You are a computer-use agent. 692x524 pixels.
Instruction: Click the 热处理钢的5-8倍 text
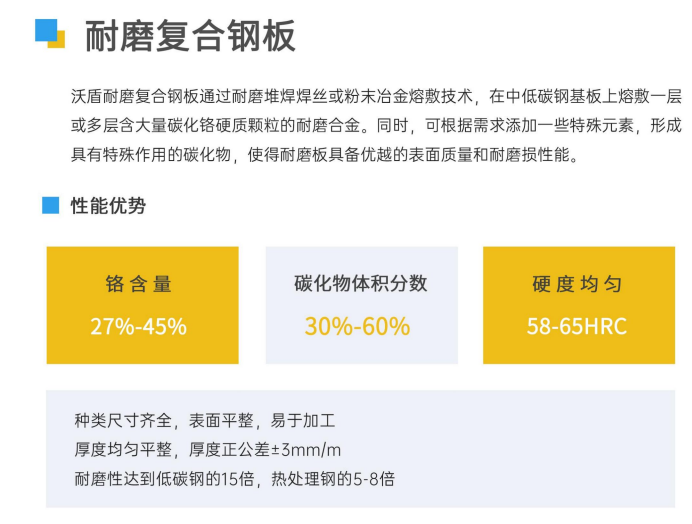(331, 478)
